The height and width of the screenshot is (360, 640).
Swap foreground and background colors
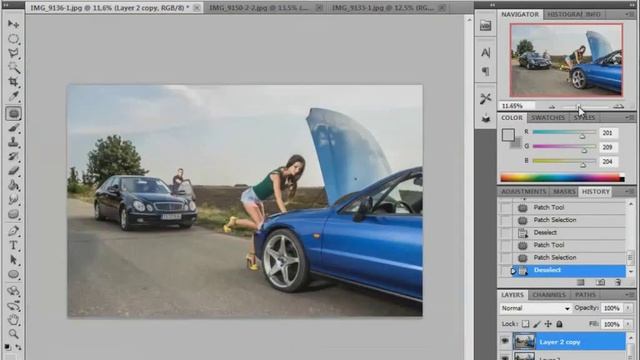click(18, 347)
